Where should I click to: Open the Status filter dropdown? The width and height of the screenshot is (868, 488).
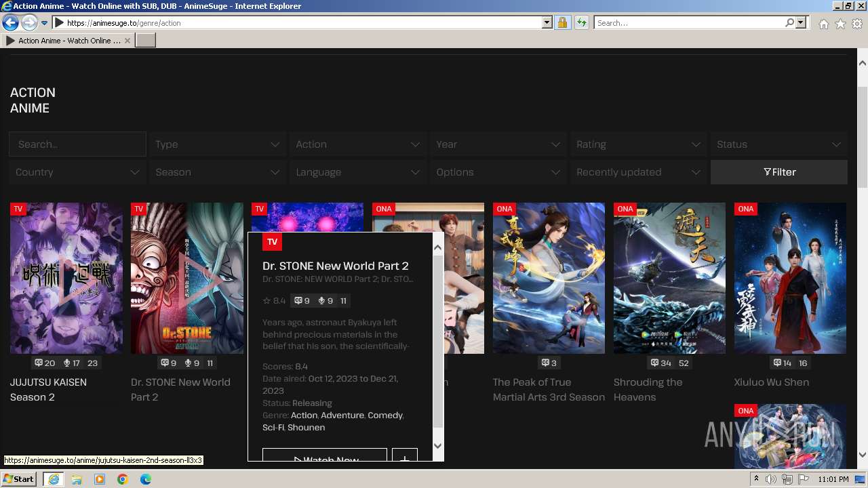779,144
